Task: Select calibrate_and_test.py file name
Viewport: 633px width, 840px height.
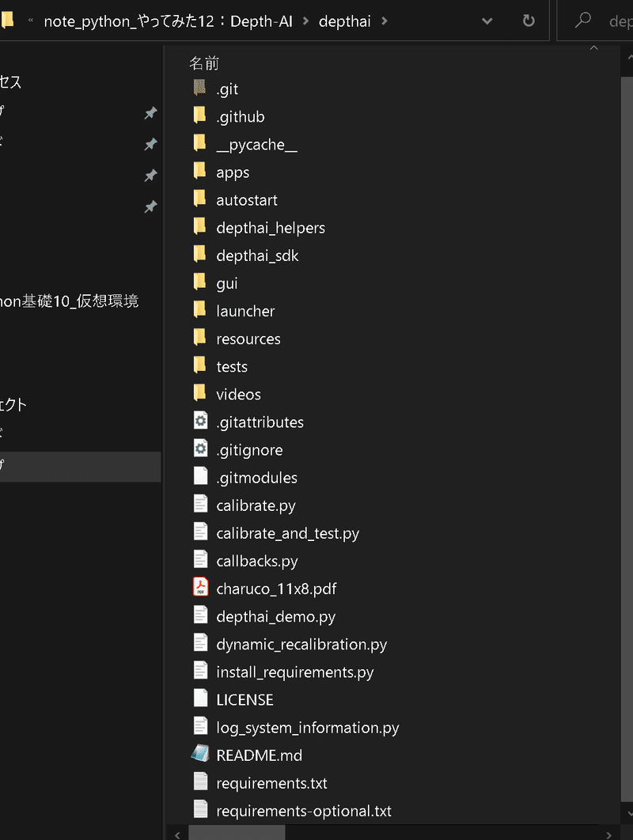Action: (x=288, y=534)
